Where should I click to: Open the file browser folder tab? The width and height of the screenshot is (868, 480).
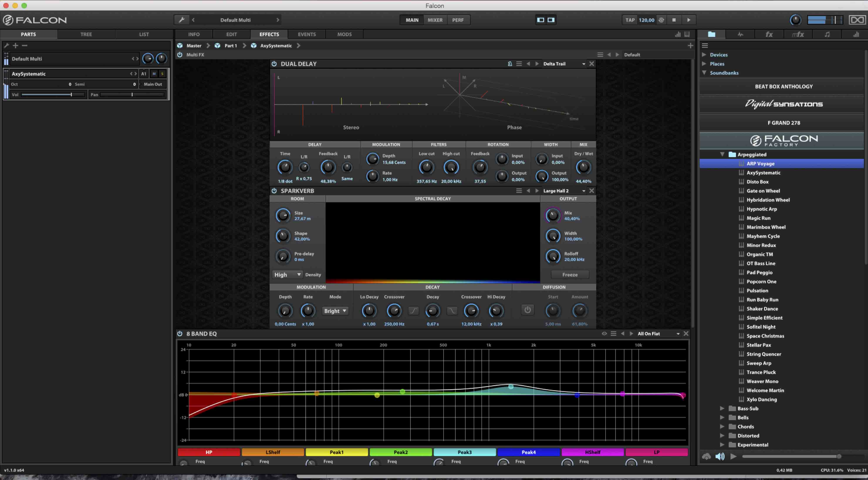712,34
